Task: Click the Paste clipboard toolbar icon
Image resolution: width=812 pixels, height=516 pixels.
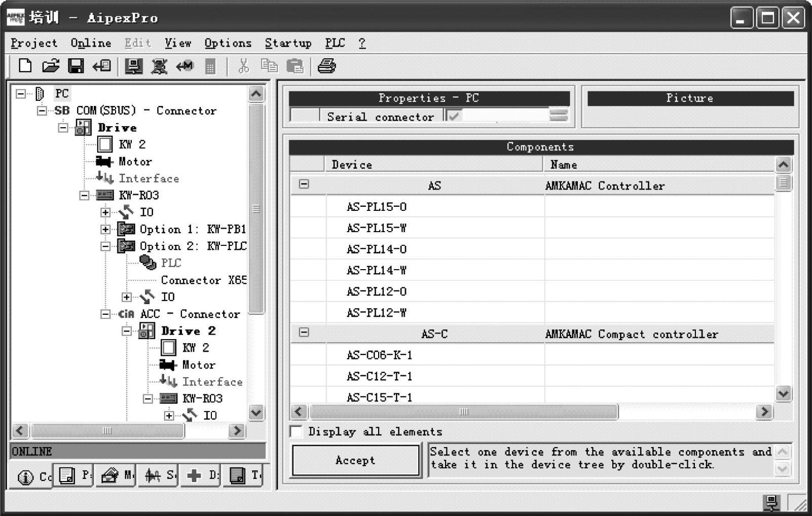Action: pyautogui.click(x=295, y=66)
